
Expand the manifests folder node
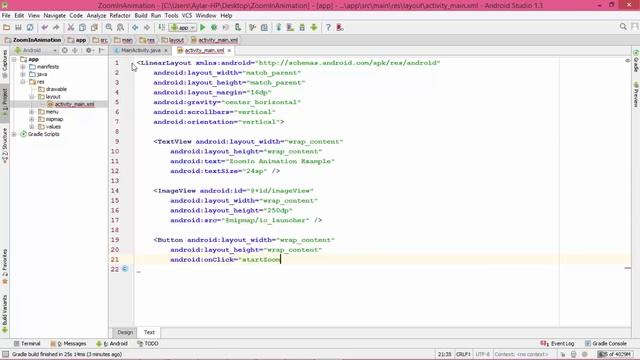23,67
